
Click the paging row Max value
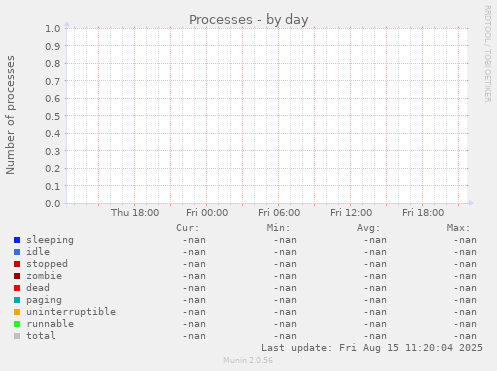tap(465, 300)
